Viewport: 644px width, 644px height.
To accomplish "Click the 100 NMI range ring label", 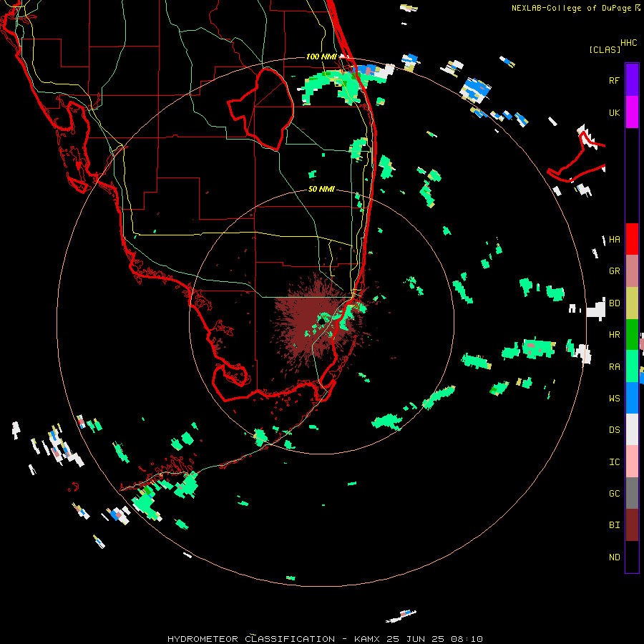I will point(321,57).
